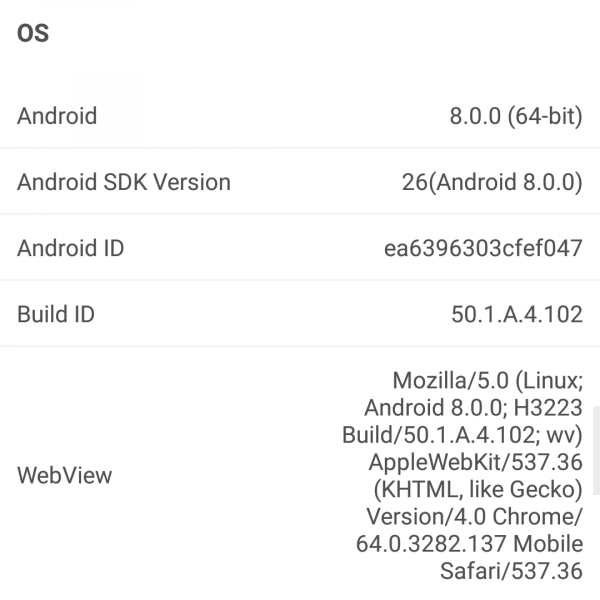600x600 pixels.
Task: Select the Android ID label
Action: click(x=70, y=248)
